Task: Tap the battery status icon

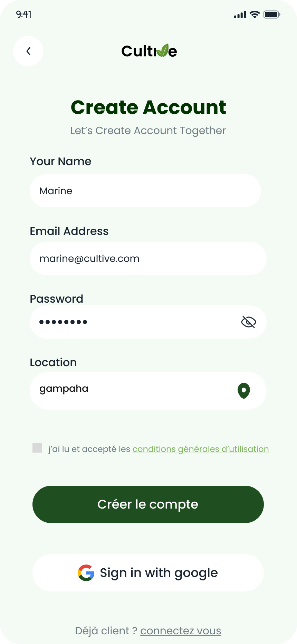Action: point(272,15)
